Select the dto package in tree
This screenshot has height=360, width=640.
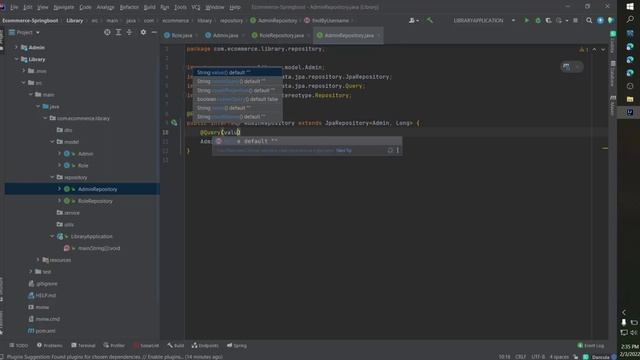64,130
